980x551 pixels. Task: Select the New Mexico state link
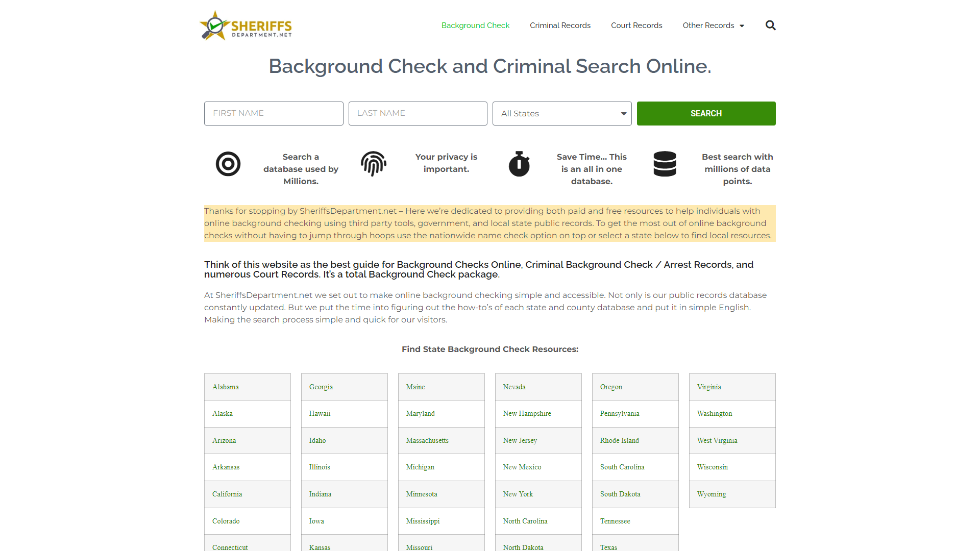[x=522, y=467]
